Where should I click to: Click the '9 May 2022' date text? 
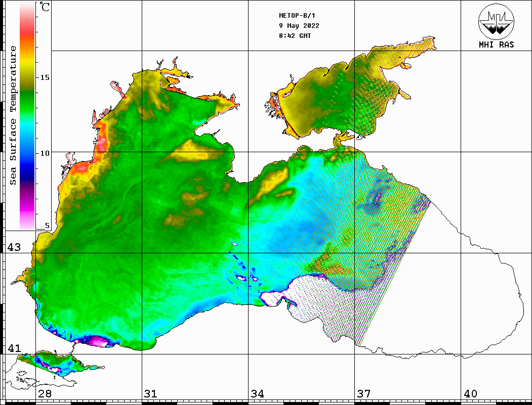(x=299, y=26)
